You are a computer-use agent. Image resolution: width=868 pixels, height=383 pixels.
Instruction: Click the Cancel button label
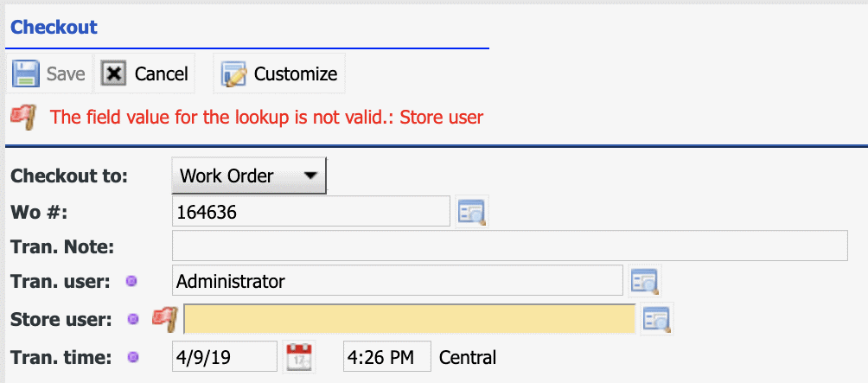(162, 73)
